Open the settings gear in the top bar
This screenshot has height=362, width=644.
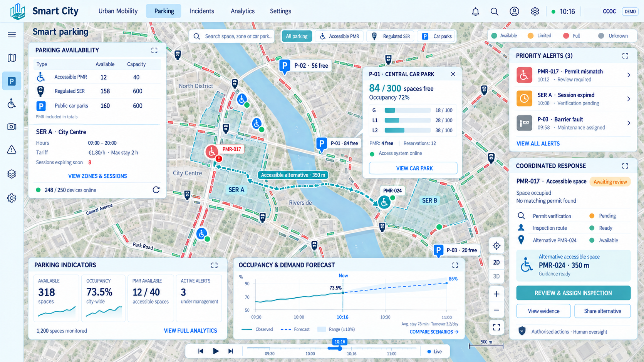(535, 12)
